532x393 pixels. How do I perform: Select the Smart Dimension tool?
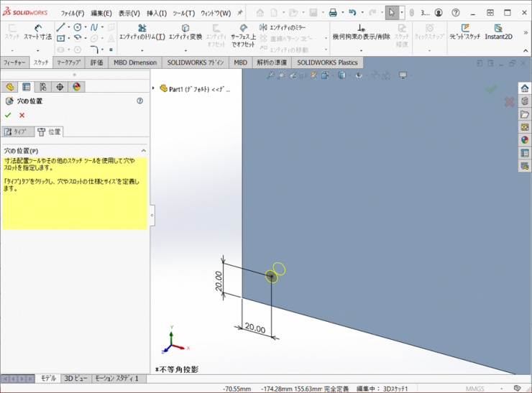[37, 31]
